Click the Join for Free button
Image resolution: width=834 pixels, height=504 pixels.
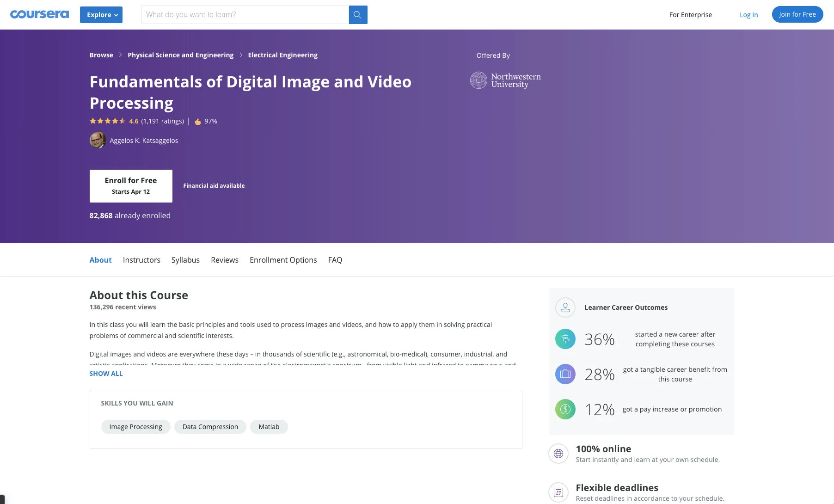point(797,14)
